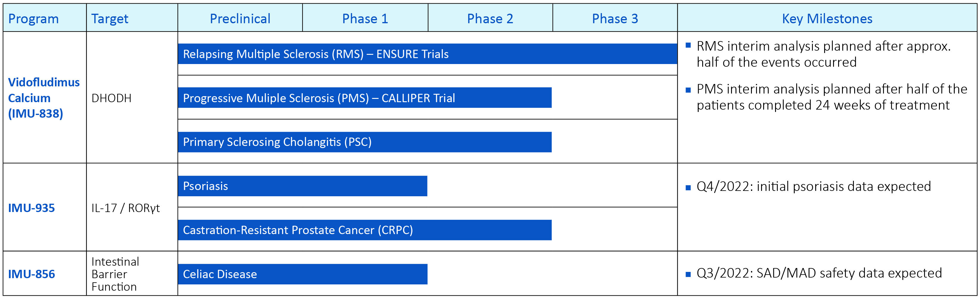Select the Preclinical phase header
This screenshot has width=980, height=299.
(x=240, y=19)
